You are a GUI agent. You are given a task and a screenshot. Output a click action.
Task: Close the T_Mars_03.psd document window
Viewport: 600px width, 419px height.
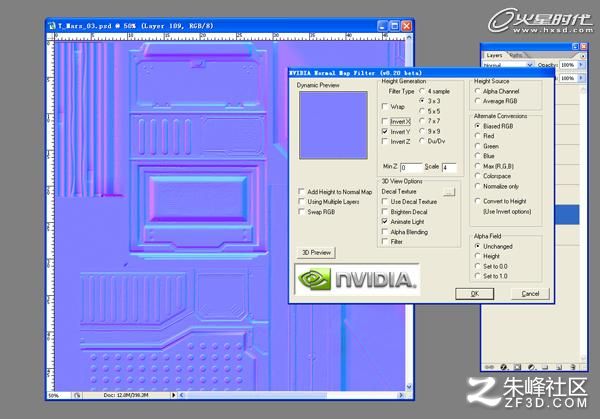[406, 26]
